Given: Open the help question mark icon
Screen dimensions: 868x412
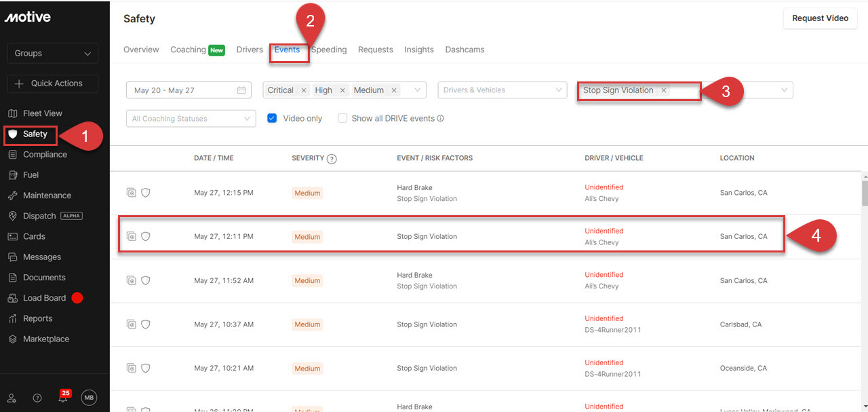Looking at the screenshot, I should (37, 398).
